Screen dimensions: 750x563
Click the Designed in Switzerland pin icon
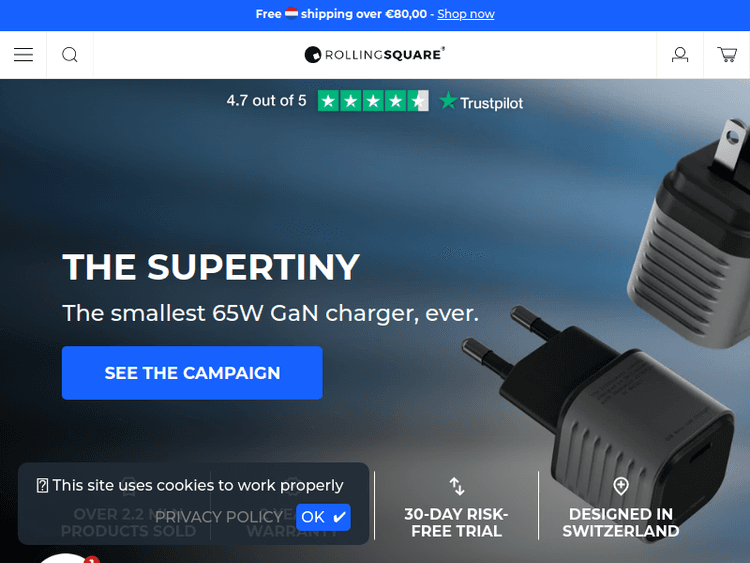coord(621,486)
